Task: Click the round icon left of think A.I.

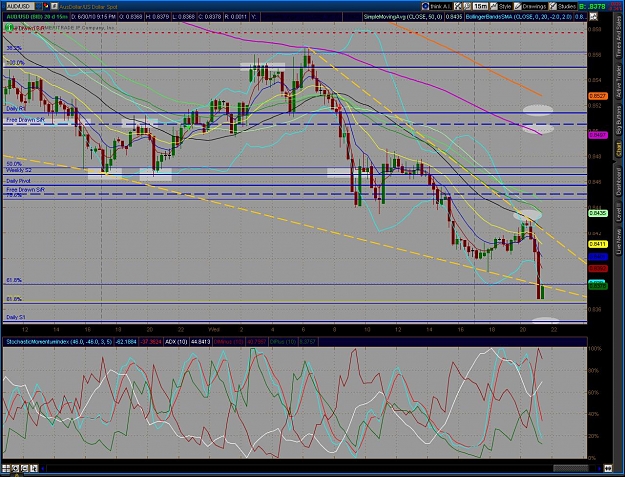Action: click(425, 6)
